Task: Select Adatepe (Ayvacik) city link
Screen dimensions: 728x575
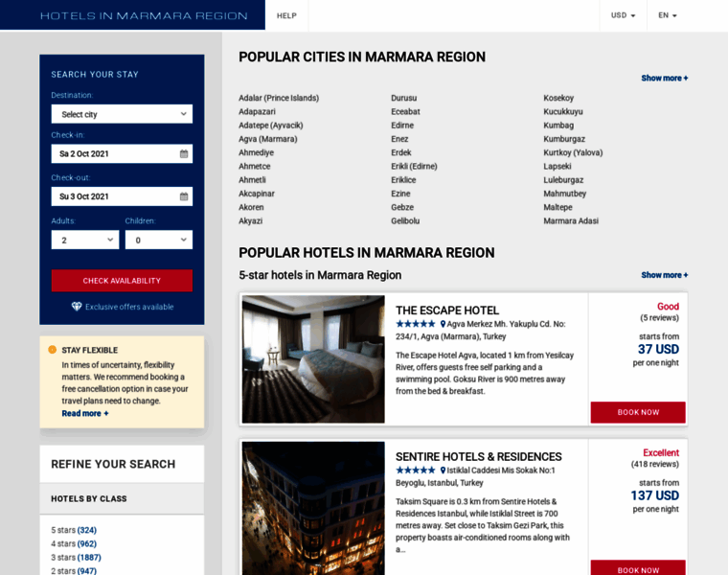Action: click(x=271, y=126)
